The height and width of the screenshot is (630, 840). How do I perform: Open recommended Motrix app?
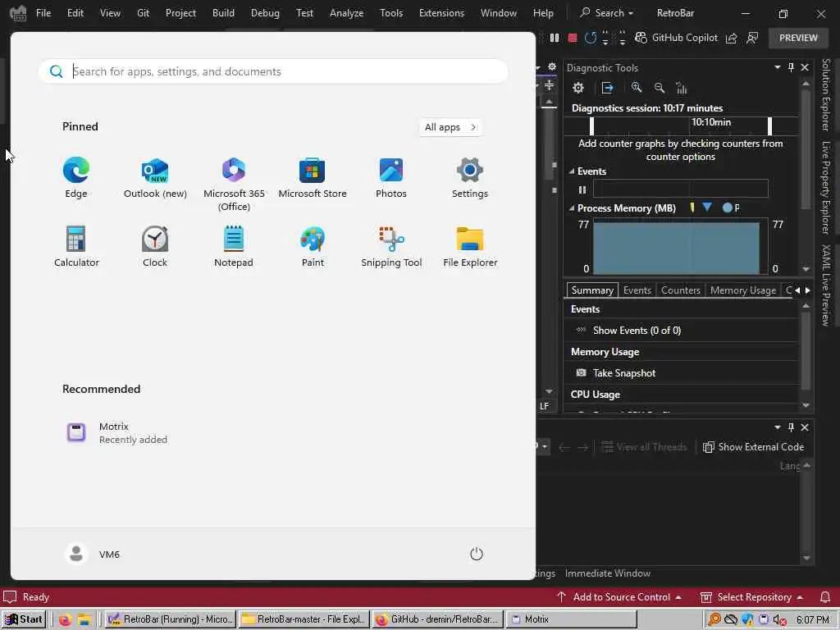116,433
